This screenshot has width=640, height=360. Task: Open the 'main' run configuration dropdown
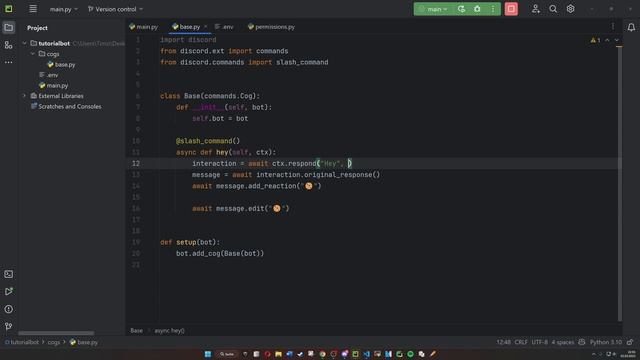click(433, 9)
